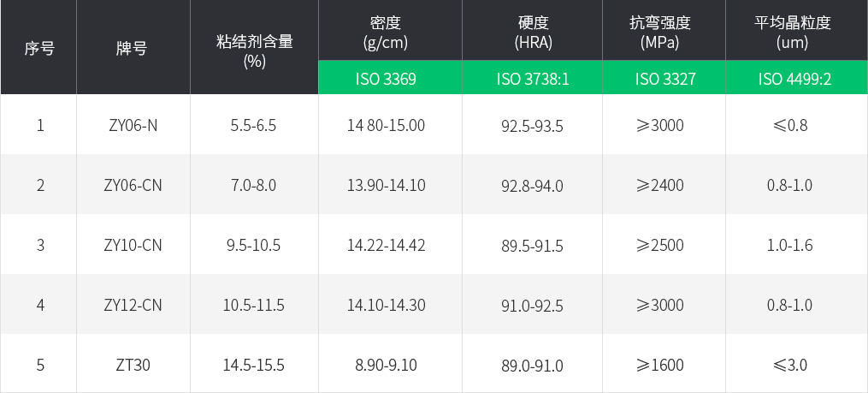Click density value 8.90-9.10

tap(386, 366)
